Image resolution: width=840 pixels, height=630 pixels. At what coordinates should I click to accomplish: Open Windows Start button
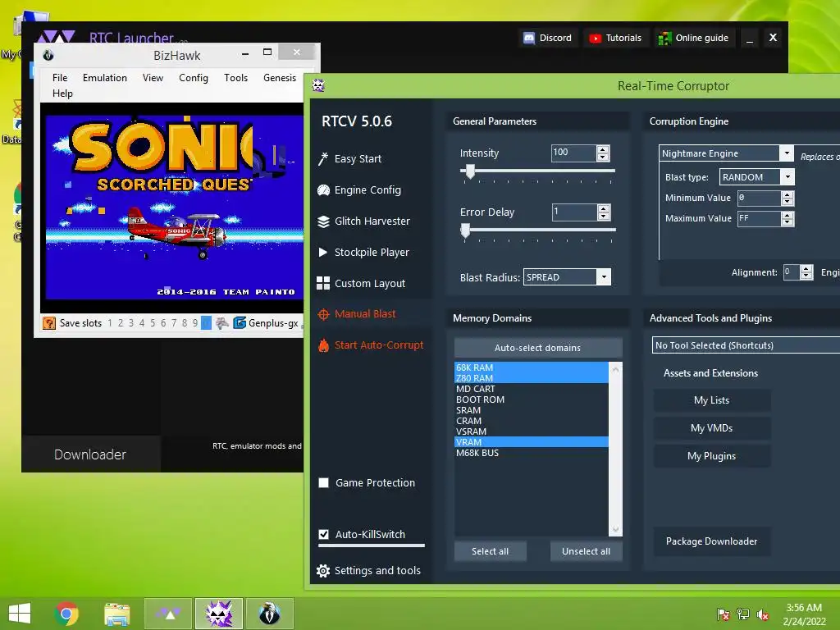coord(20,614)
